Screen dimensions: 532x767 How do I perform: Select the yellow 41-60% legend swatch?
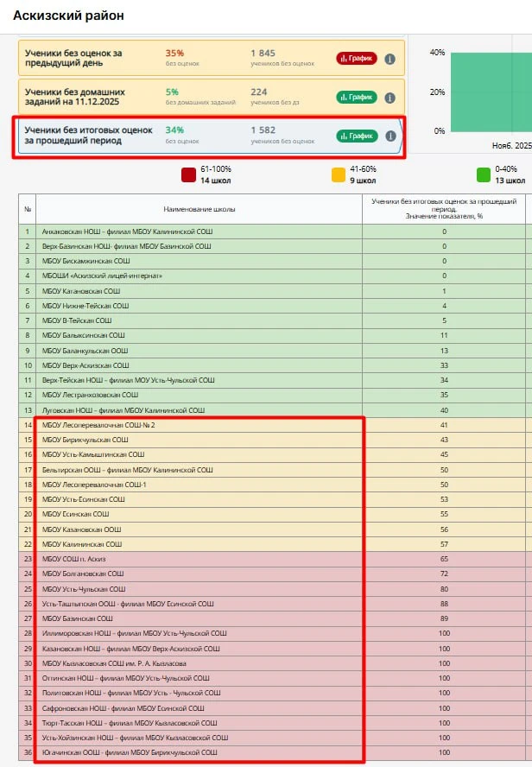pyautogui.click(x=339, y=174)
